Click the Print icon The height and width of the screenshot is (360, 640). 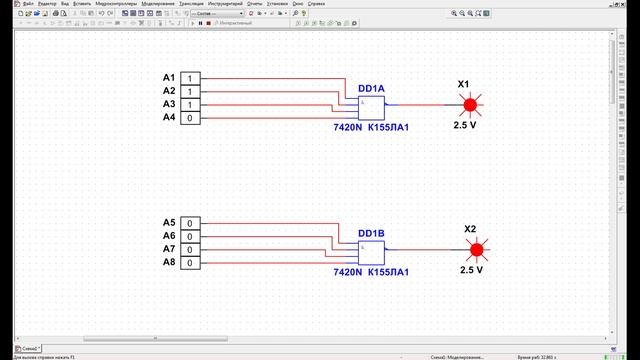click(56, 13)
